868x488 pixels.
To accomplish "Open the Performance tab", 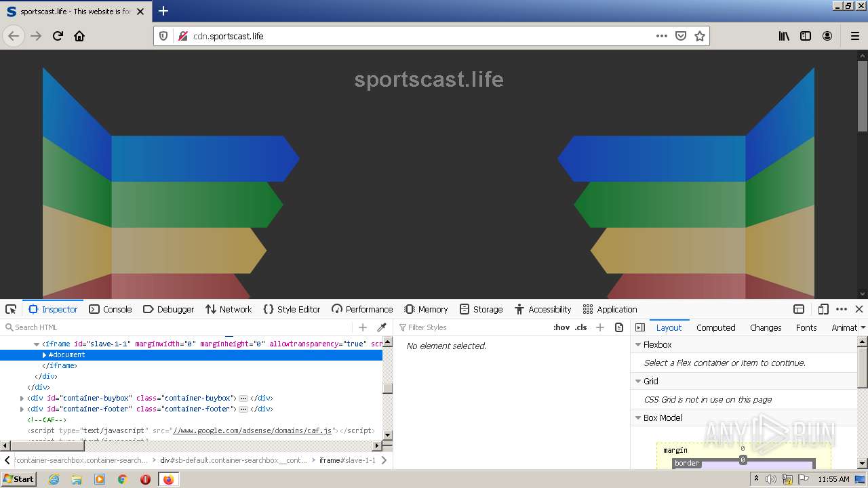I will tap(362, 309).
